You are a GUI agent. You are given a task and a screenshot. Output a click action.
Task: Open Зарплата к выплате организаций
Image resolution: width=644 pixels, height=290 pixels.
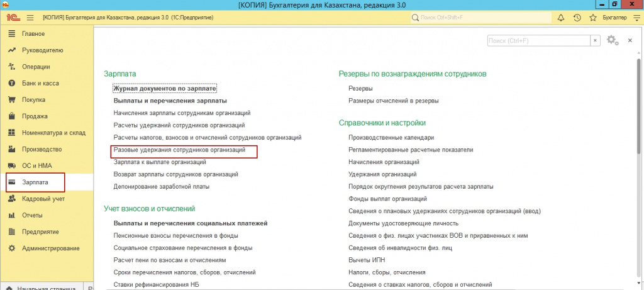(160, 162)
